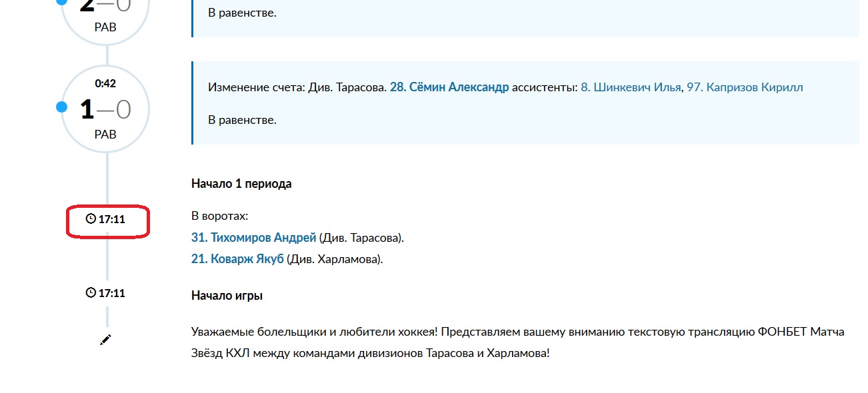This screenshot has height=393, width=868.
Task: Click the blue dot beside the 1–0 score
Action: tap(62, 107)
